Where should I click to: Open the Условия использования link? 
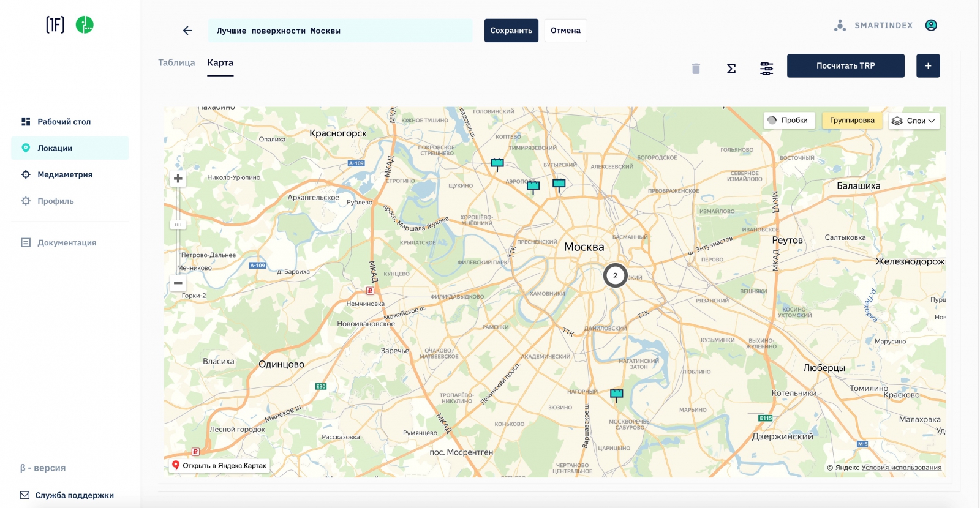point(901,468)
